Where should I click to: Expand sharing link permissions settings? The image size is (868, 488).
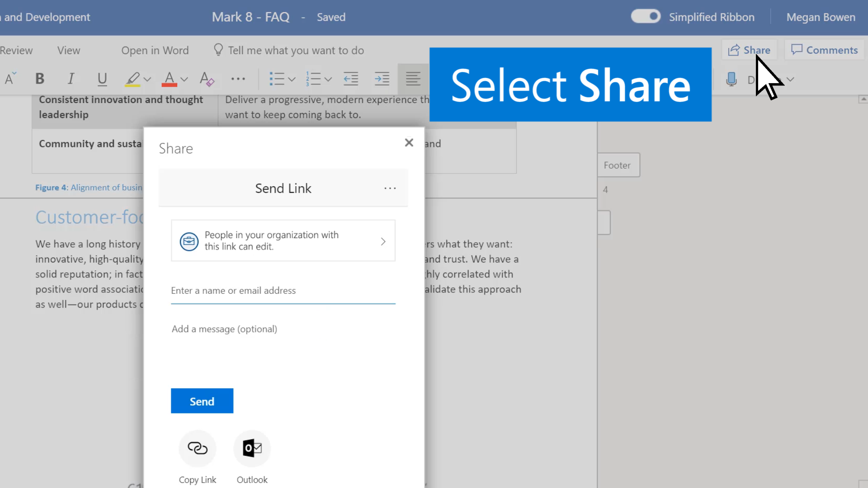(x=383, y=241)
